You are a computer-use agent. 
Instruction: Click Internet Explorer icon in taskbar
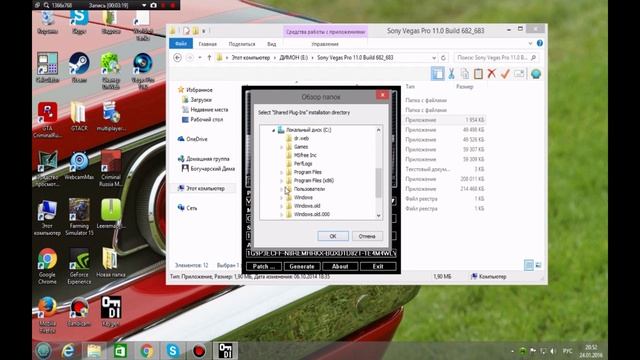tap(68, 351)
